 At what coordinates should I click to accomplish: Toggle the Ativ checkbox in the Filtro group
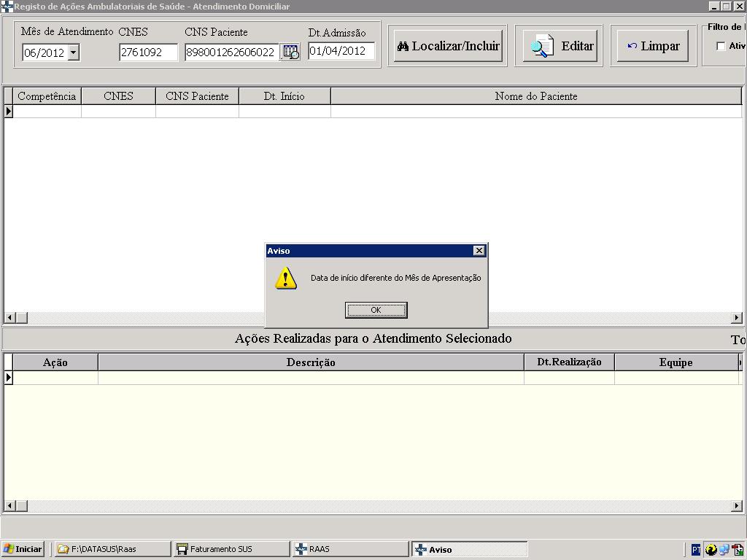(x=721, y=47)
